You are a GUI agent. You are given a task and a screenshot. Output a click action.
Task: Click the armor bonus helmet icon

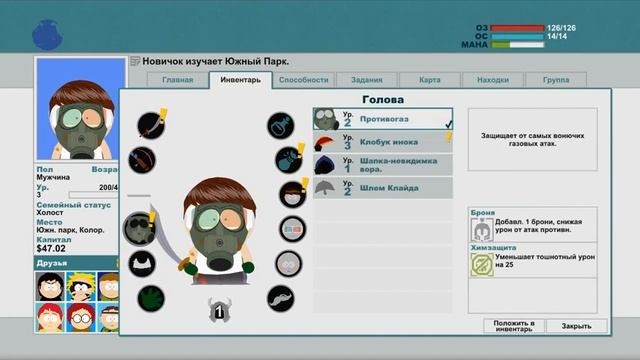click(482, 229)
